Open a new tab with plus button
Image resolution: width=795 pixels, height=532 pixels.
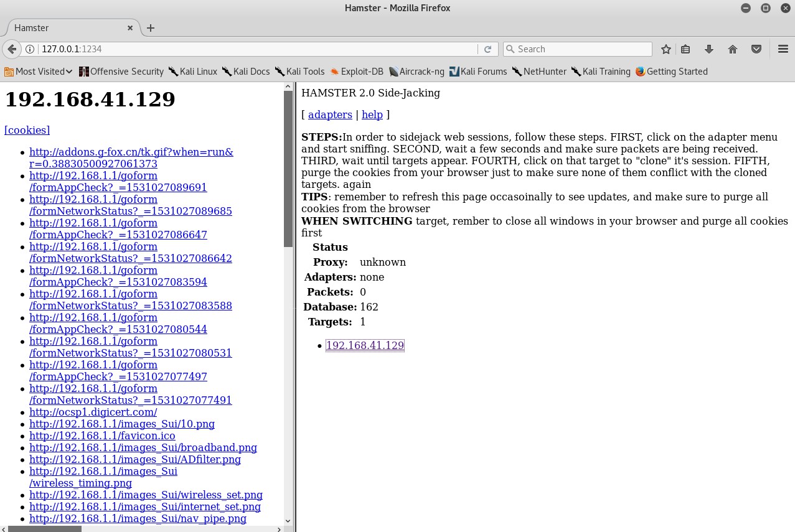coord(151,28)
